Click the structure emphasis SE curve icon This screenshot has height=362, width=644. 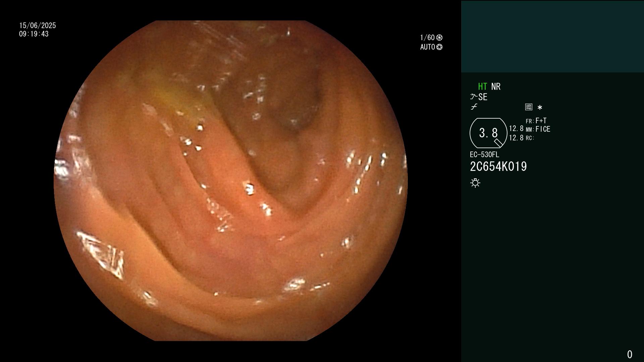click(474, 97)
